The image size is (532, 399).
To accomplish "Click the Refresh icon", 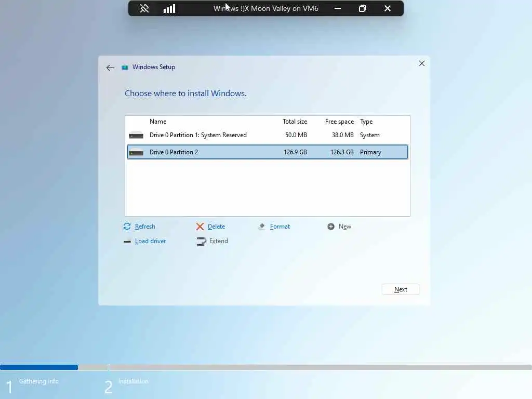I will (x=127, y=227).
